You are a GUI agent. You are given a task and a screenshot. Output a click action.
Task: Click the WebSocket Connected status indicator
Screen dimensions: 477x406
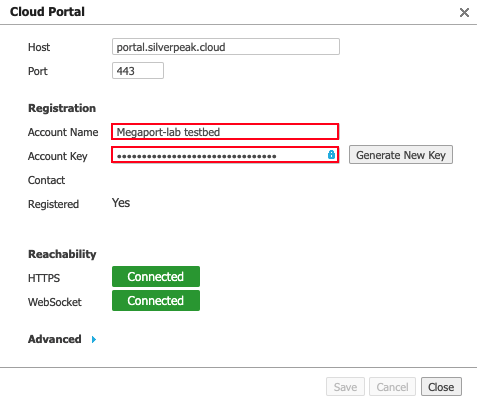pyautogui.click(x=156, y=300)
